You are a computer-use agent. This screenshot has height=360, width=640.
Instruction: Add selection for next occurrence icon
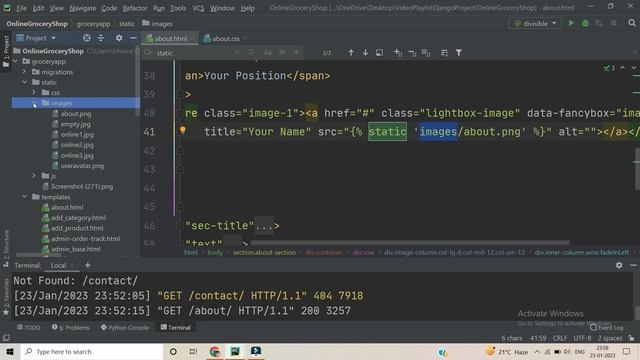coord(398,53)
